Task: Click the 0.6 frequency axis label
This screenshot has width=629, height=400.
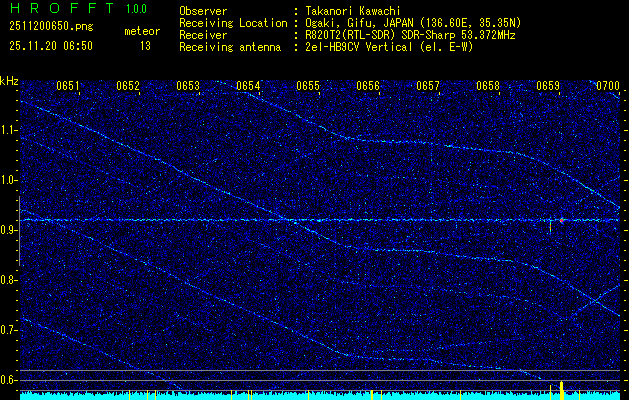Action: click(x=9, y=380)
